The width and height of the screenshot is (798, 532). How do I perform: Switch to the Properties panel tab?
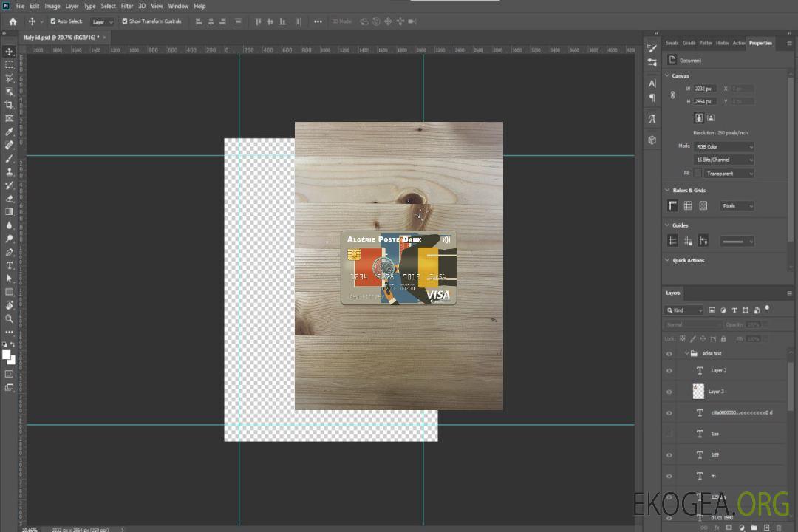point(760,43)
